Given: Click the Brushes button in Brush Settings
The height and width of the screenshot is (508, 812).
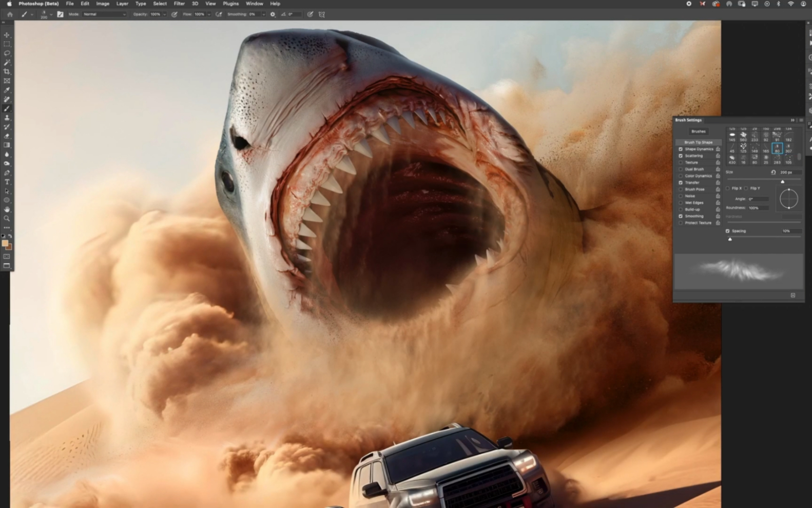Looking at the screenshot, I should (x=698, y=131).
